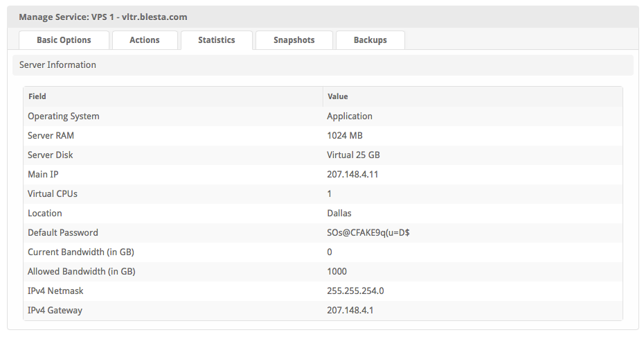Go to the Snapshots tab
This screenshot has width=644, height=337.
pyautogui.click(x=294, y=40)
